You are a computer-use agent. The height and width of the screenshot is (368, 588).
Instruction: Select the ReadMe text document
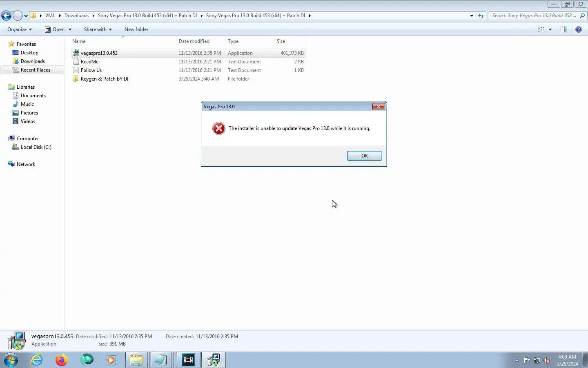tap(188, 62)
